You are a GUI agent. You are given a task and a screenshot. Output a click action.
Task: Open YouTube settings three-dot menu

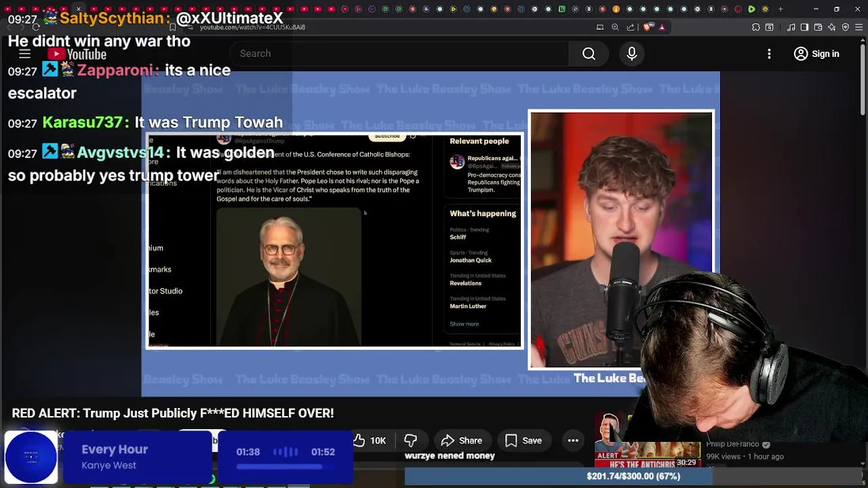tap(769, 54)
